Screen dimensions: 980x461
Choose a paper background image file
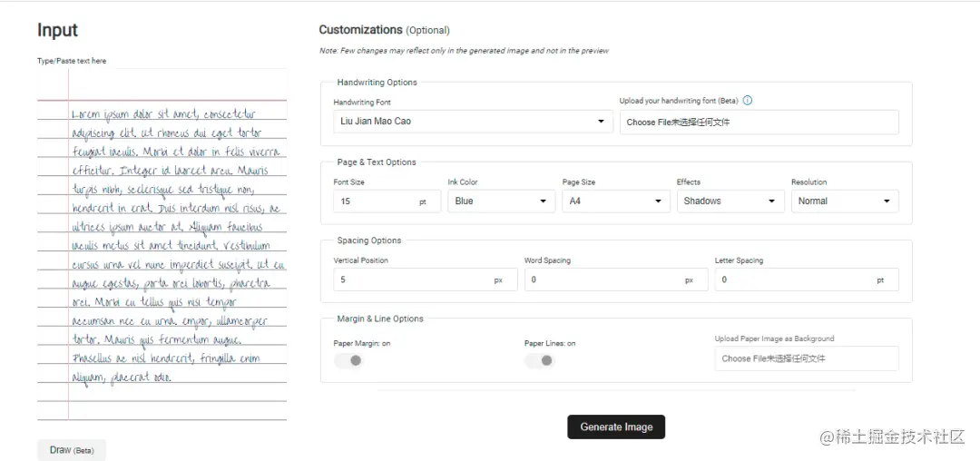[x=806, y=358]
